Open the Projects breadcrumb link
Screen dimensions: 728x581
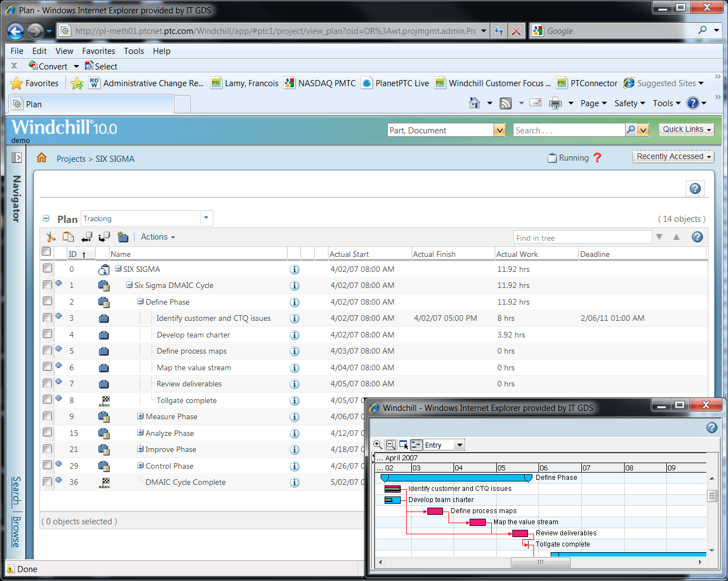coord(71,158)
